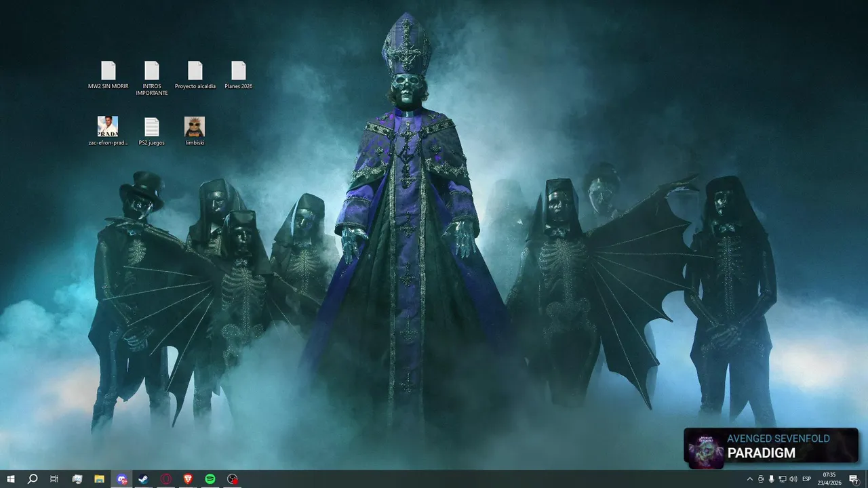The image size is (868, 488).
Task: Switch to Spotify in the taskbar
Action: (x=210, y=479)
